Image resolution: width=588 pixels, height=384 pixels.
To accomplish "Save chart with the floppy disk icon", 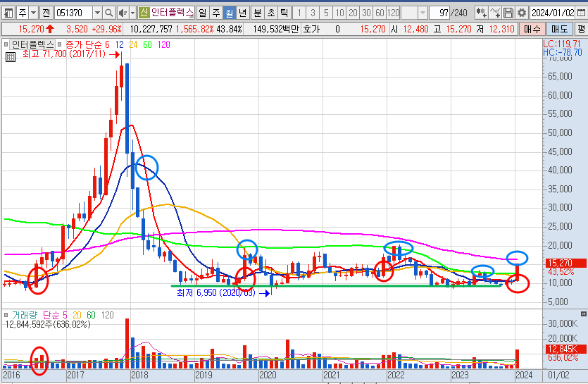I will pyautogui.click(x=508, y=13).
